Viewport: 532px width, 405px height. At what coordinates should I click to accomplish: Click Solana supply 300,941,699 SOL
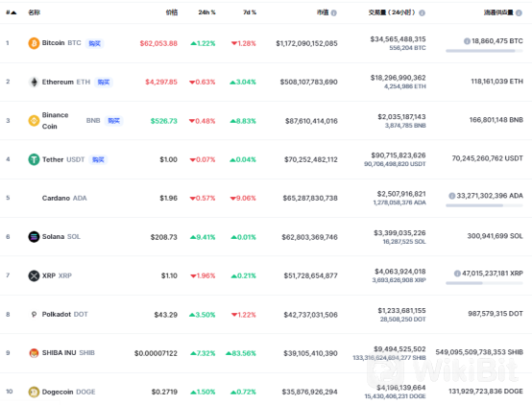495,236
